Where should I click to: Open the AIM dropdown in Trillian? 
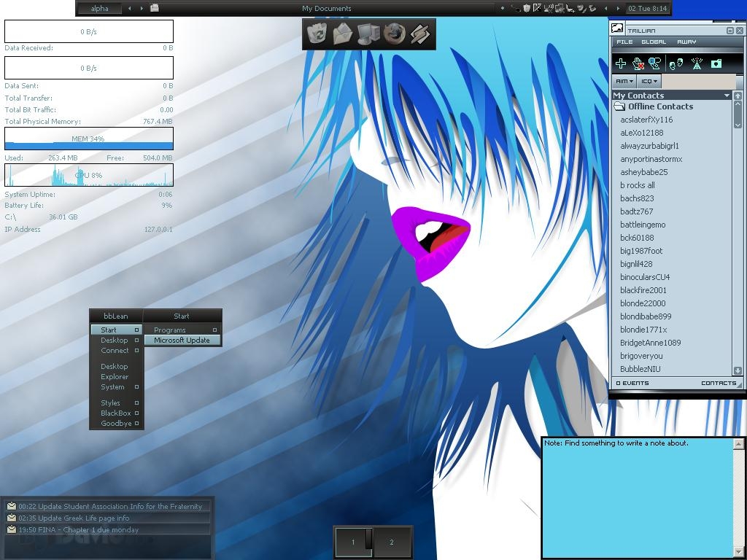pyautogui.click(x=624, y=81)
